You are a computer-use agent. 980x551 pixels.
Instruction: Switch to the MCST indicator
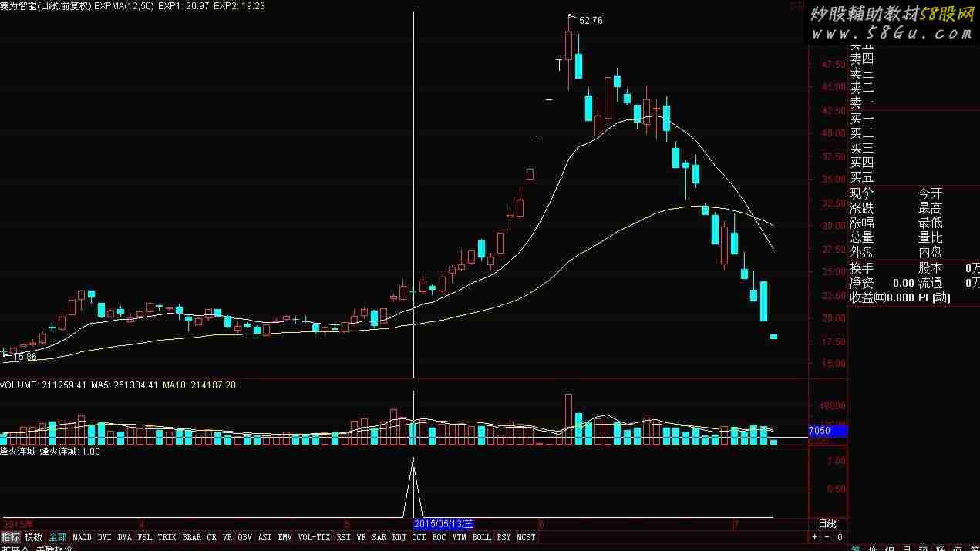coord(527,537)
